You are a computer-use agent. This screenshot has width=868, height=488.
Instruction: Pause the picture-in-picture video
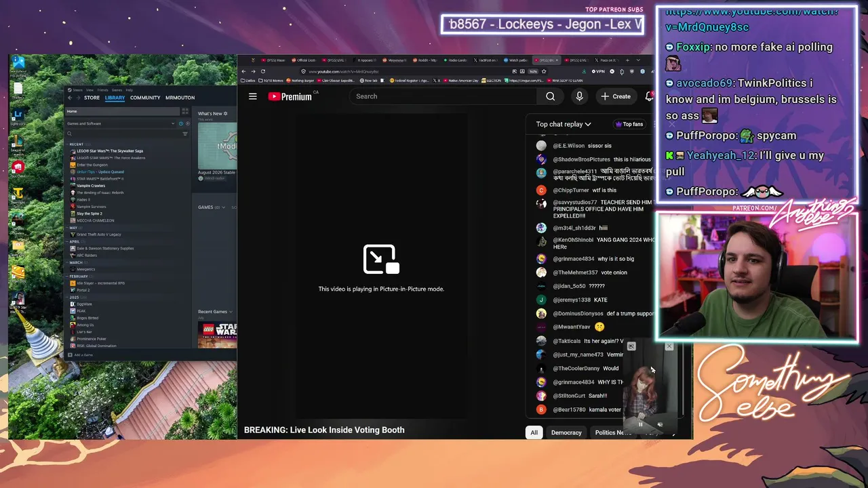(640, 425)
